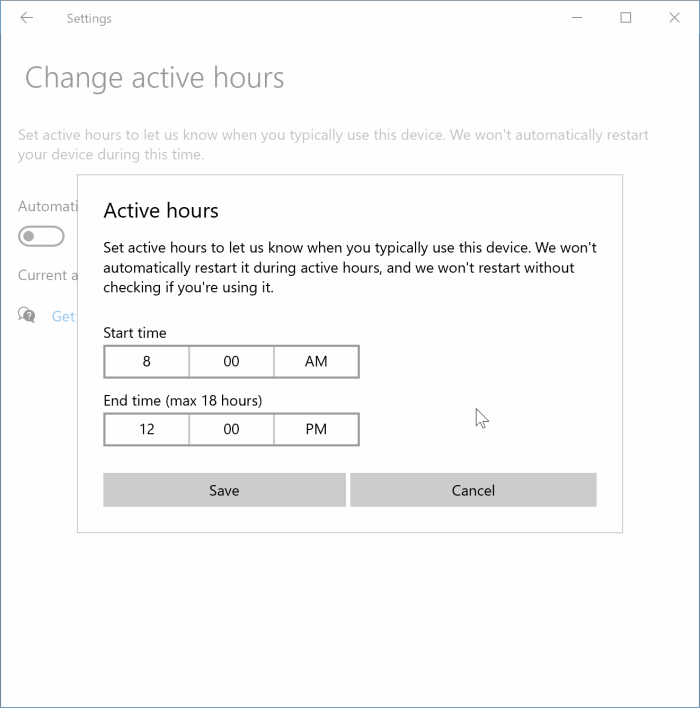Maximize the Settings window

tap(625, 18)
